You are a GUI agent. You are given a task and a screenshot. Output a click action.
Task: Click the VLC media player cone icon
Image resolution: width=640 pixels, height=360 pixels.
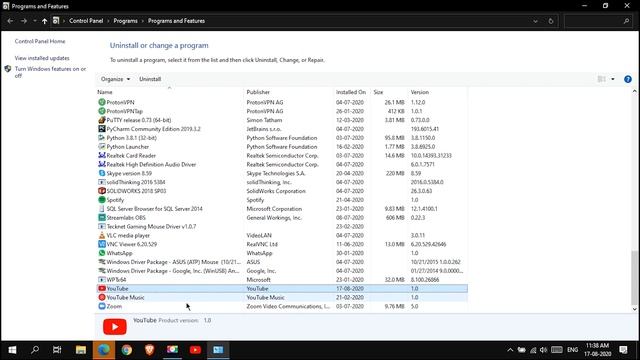click(x=102, y=236)
